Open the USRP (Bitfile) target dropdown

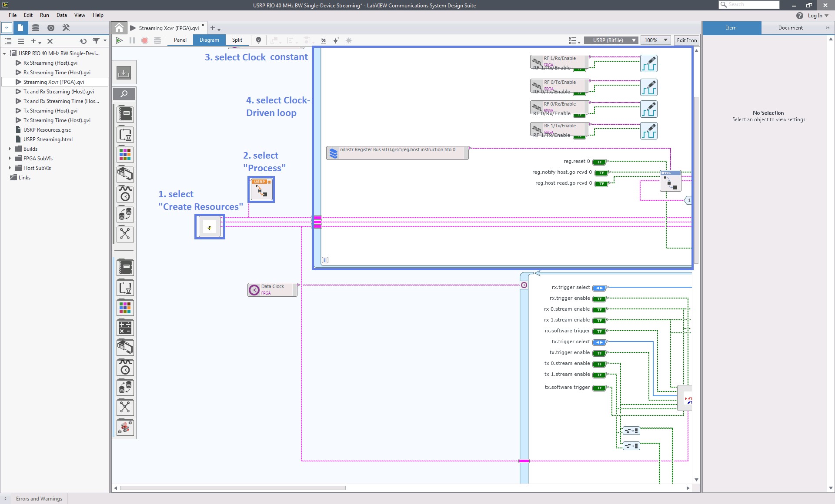coord(611,40)
